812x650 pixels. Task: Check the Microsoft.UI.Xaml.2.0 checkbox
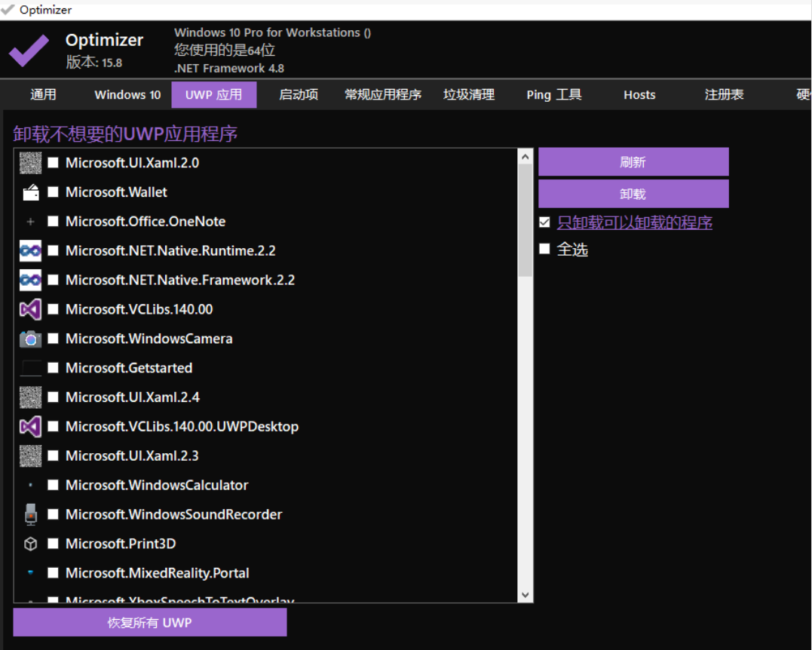(x=53, y=163)
